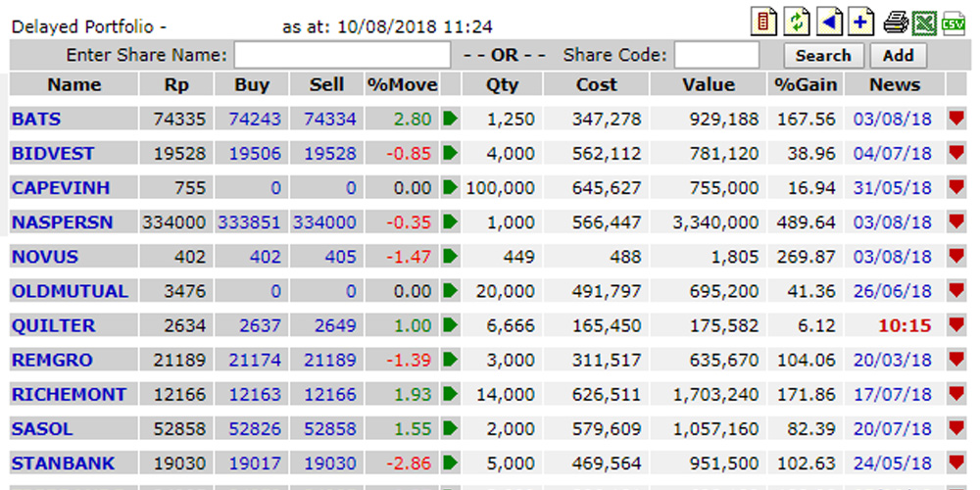Open QUILTER news at 10:15
The width and height of the screenshot is (980, 490).
[905, 326]
